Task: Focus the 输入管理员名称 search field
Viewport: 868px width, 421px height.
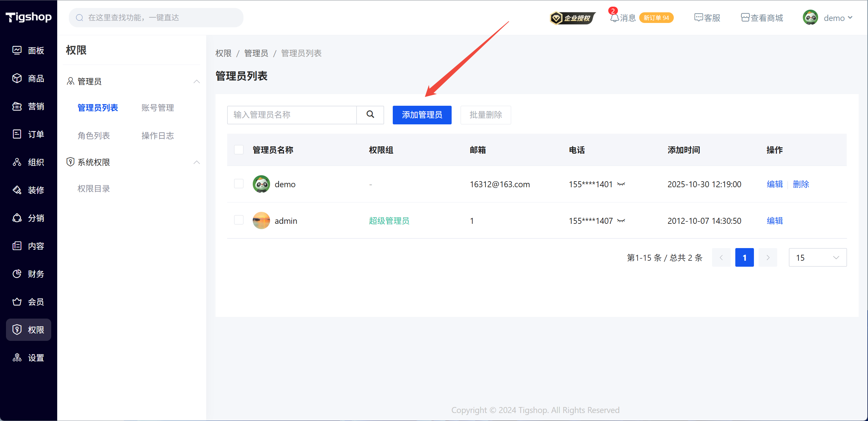Action: (291, 114)
